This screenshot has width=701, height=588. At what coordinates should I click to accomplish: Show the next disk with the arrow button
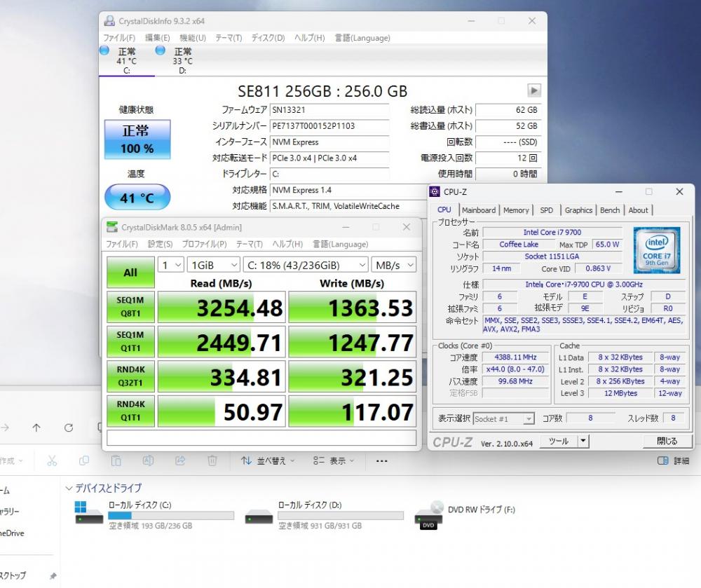click(x=533, y=90)
